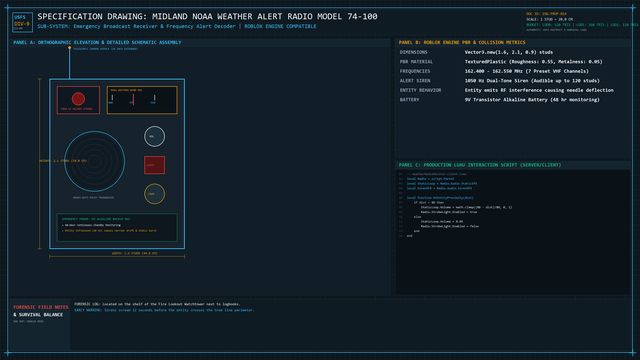Click the orange-bordered weather band display
The height and width of the screenshot is (360, 640).
[142, 100]
